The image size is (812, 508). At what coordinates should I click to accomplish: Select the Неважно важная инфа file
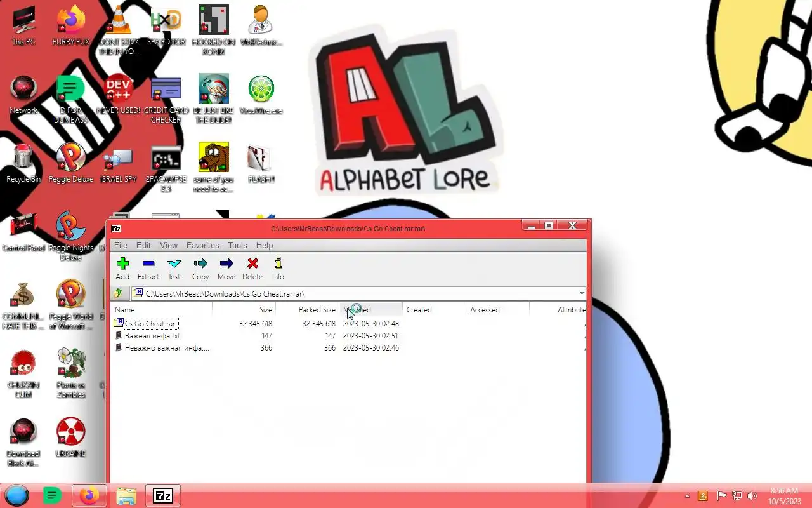[162, 348]
